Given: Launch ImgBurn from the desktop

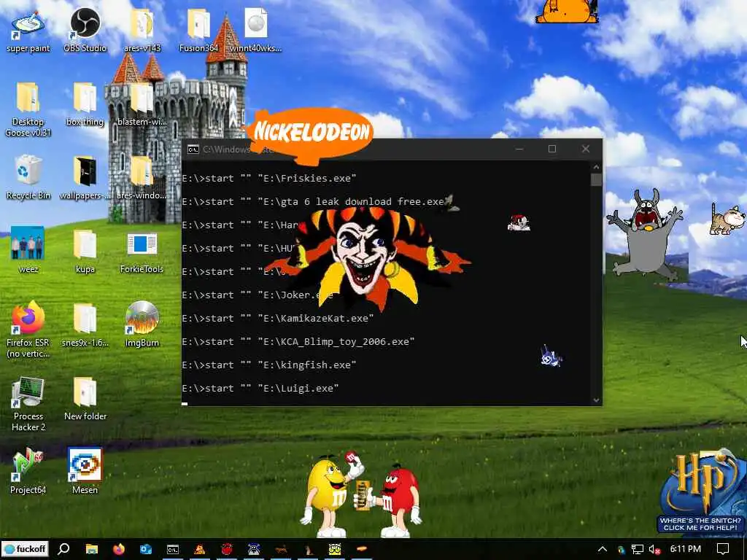Looking at the screenshot, I should (142, 324).
